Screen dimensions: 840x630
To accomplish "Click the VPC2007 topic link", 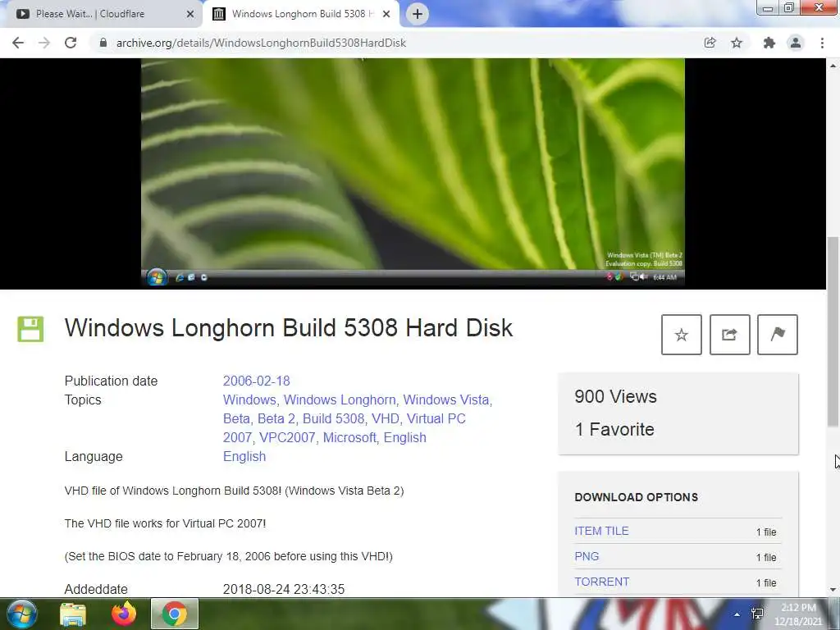I will [287, 437].
